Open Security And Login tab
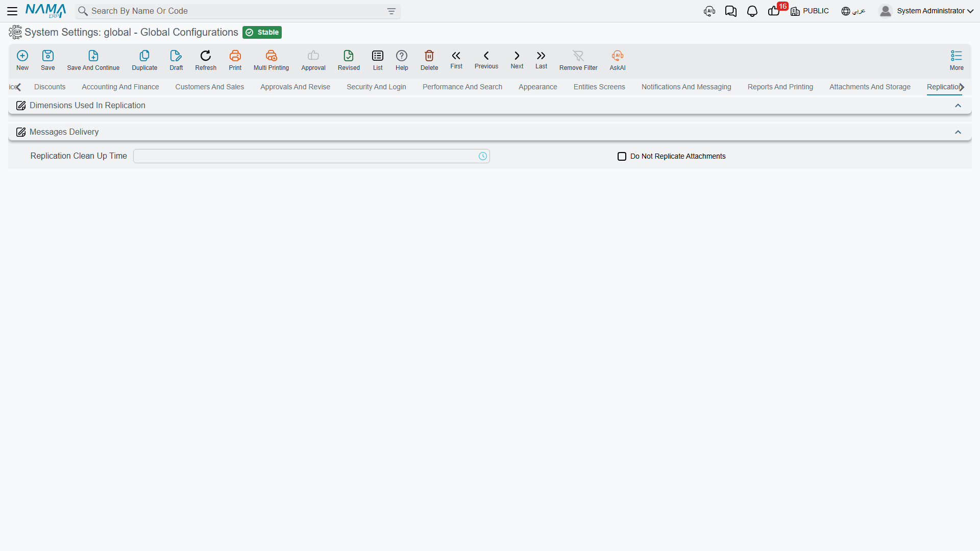This screenshot has height=551, width=980. [x=376, y=87]
